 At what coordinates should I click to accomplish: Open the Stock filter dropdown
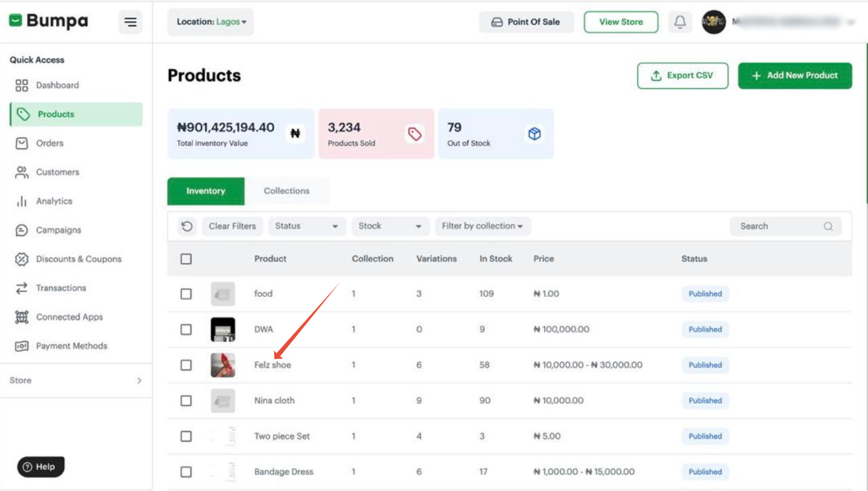(390, 226)
